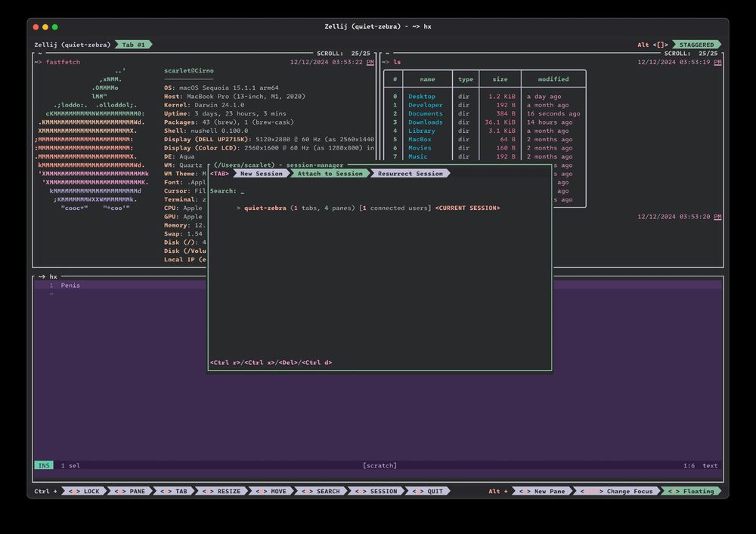Click the Documents directory in ls table
This screenshot has height=534, width=756.
(x=425, y=113)
